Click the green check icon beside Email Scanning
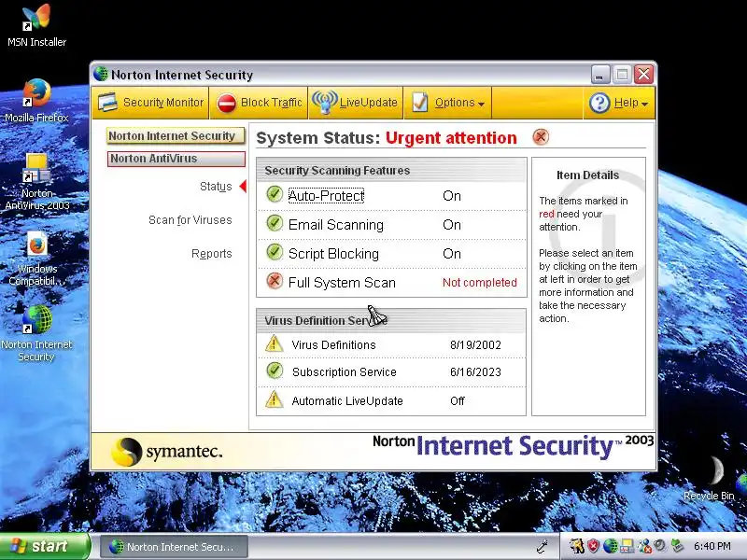This screenshot has width=747, height=560. point(275,223)
